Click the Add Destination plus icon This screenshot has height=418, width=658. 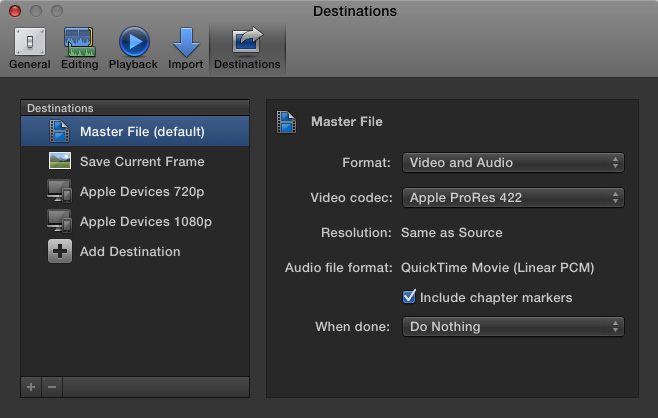[60, 251]
